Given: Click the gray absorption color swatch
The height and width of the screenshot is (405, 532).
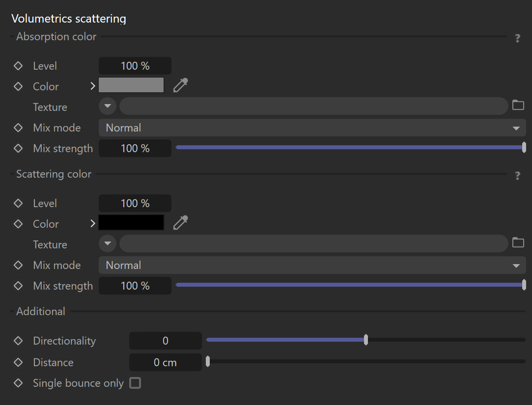Looking at the screenshot, I should (x=131, y=85).
